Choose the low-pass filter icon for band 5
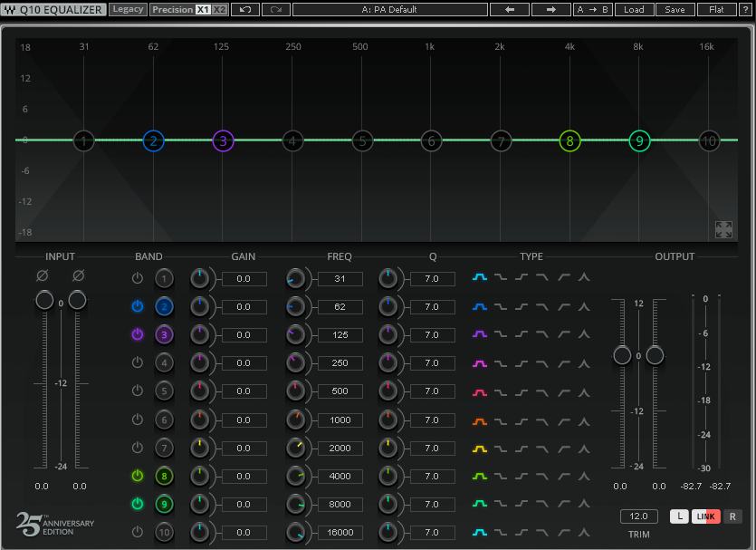This screenshot has height=550, width=756. point(541,391)
